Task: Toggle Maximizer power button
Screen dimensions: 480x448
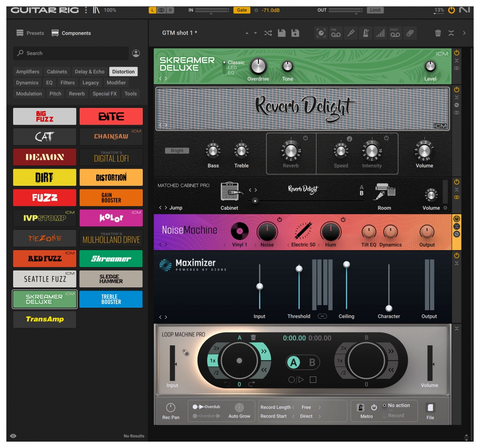Action: tap(456, 255)
